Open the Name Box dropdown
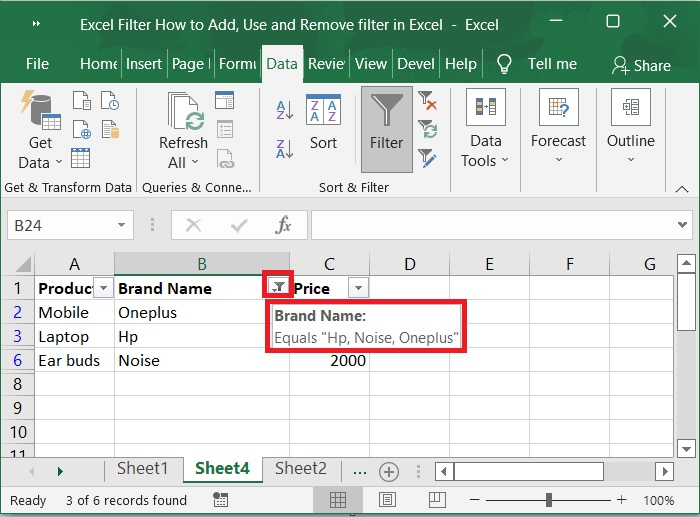 click(121, 225)
